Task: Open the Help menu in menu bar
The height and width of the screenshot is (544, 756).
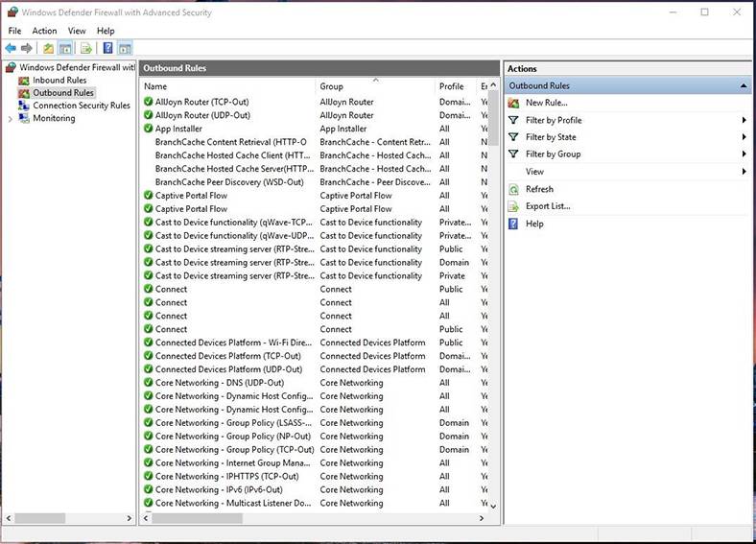Action: pos(106,31)
